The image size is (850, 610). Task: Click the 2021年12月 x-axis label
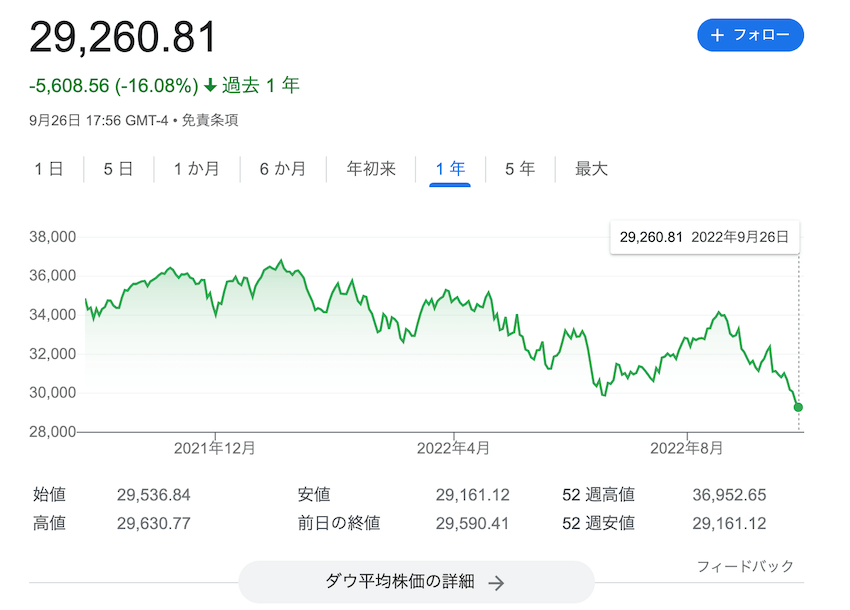point(215,448)
